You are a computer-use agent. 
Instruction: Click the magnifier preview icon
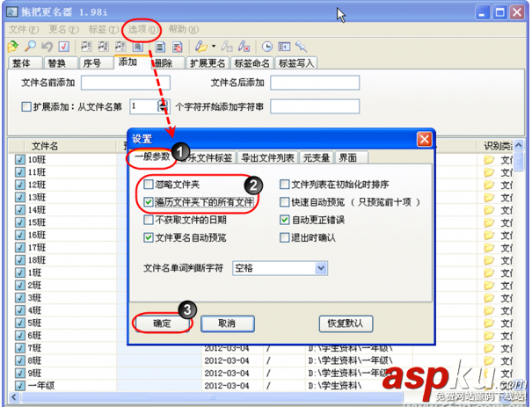click(x=31, y=47)
